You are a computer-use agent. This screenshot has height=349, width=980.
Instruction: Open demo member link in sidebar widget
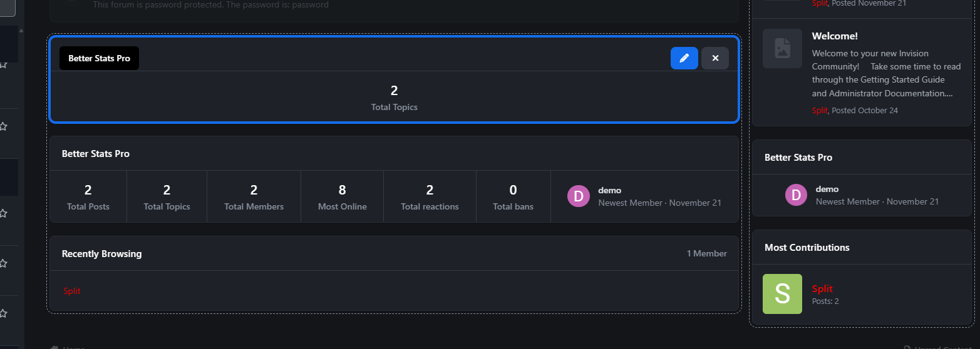[x=827, y=189]
